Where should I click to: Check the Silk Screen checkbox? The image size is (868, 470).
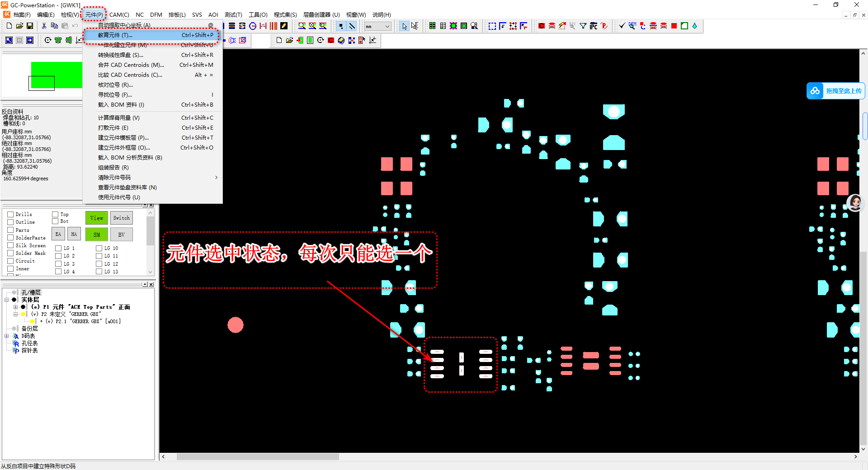click(x=10, y=245)
